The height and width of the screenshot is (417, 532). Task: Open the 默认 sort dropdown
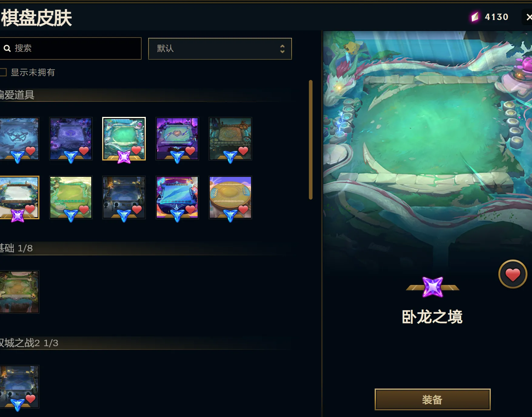[220, 48]
